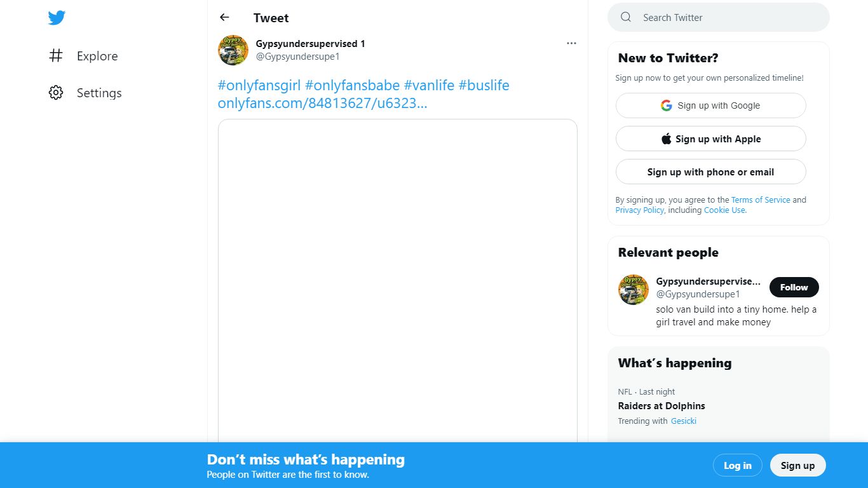Sign up with phone or email
The height and width of the screenshot is (488, 868).
pyautogui.click(x=710, y=172)
